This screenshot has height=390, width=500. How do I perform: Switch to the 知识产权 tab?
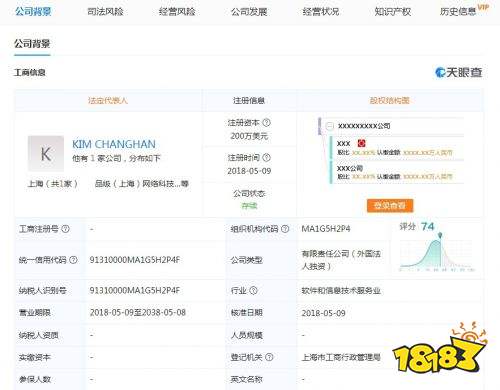(x=393, y=11)
